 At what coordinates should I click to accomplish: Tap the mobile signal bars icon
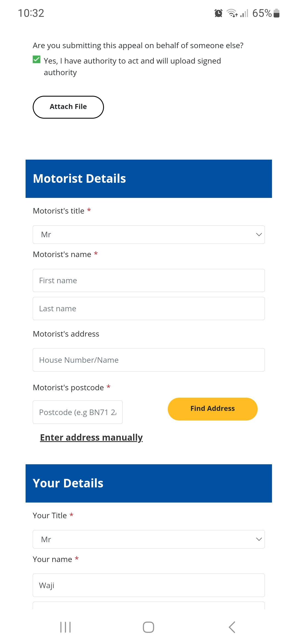(x=244, y=13)
